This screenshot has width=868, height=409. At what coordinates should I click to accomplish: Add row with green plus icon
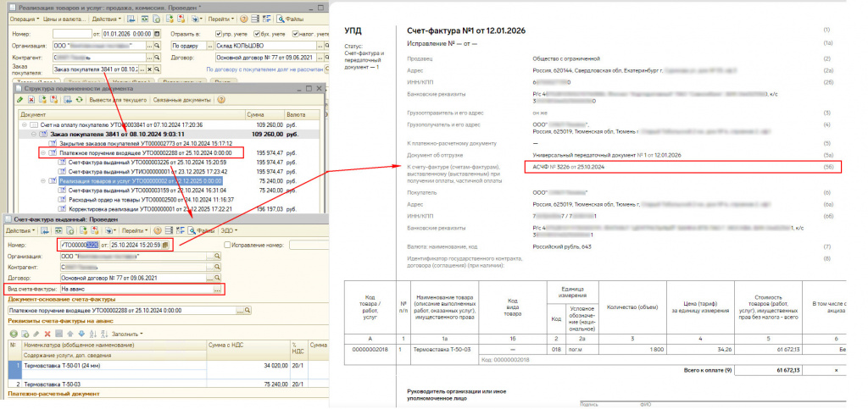point(14,334)
